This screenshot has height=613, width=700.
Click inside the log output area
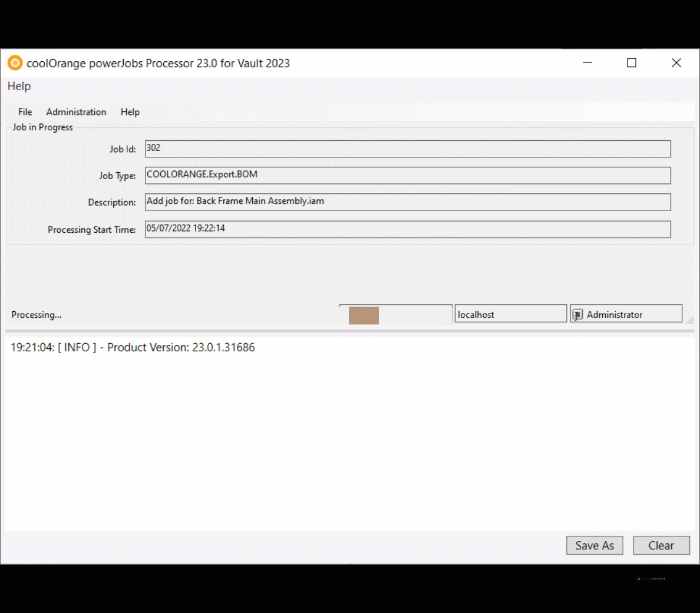350,436
